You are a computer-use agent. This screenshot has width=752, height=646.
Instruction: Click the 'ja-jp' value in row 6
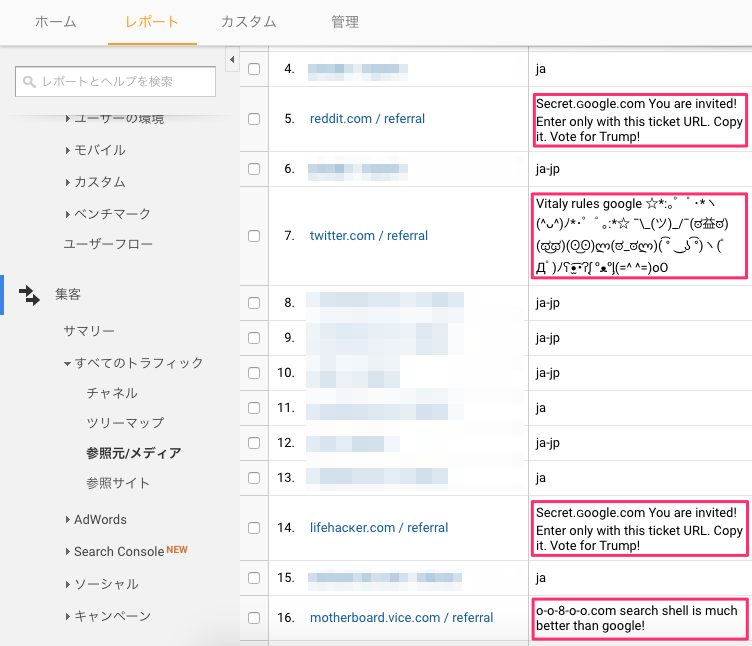pyautogui.click(x=548, y=169)
